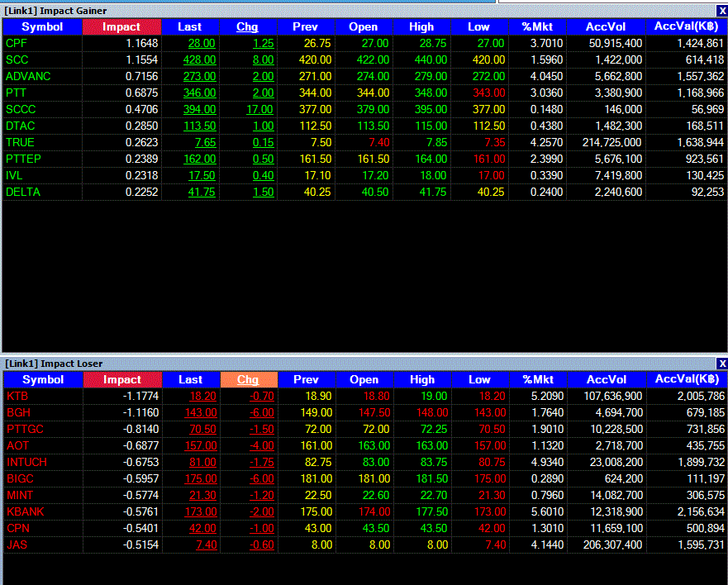Click AccVol header in Impact Gainer table
The height and width of the screenshot is (585, 728).
point(606,27)
